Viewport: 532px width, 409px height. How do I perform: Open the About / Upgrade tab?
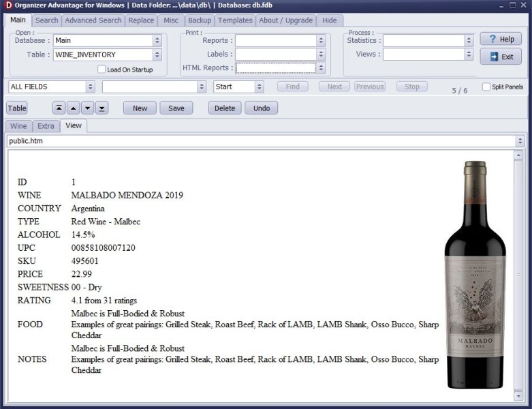tap(286, 20)
